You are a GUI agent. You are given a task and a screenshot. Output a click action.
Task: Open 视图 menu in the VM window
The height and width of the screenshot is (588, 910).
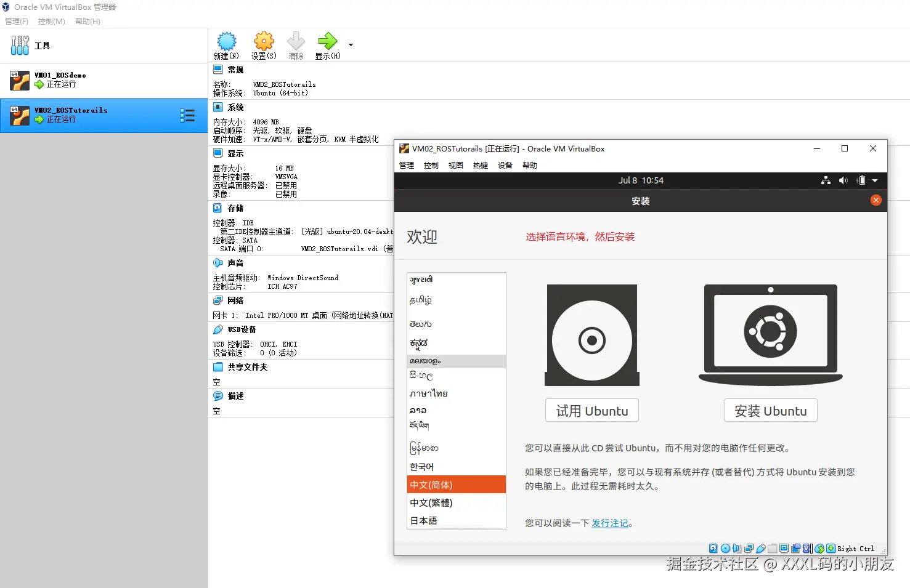[x=456, y=166]
